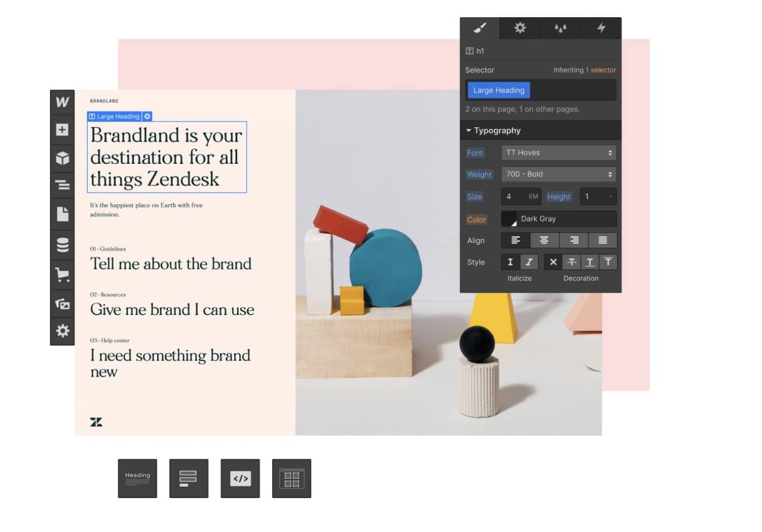Open the Navigator panel

(x=62, y=184)
